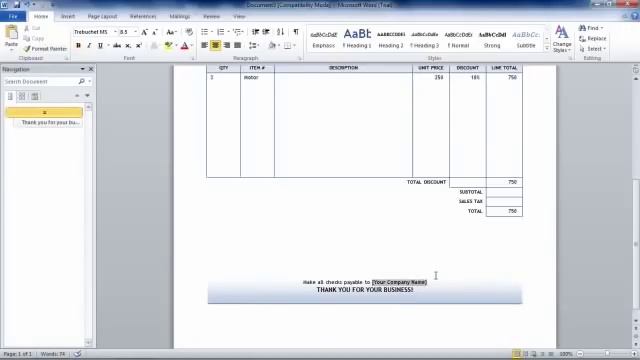
Task: Switch to Print Layout view in status bar
Action: coord(517,354)
